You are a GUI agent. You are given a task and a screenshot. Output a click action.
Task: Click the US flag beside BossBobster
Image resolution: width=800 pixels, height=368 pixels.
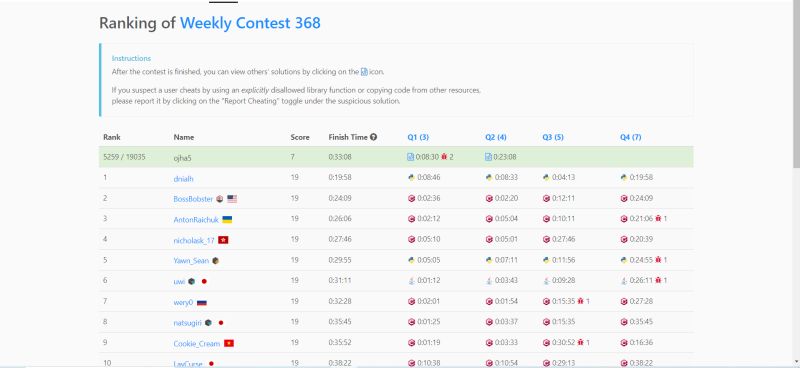point(232,199)
